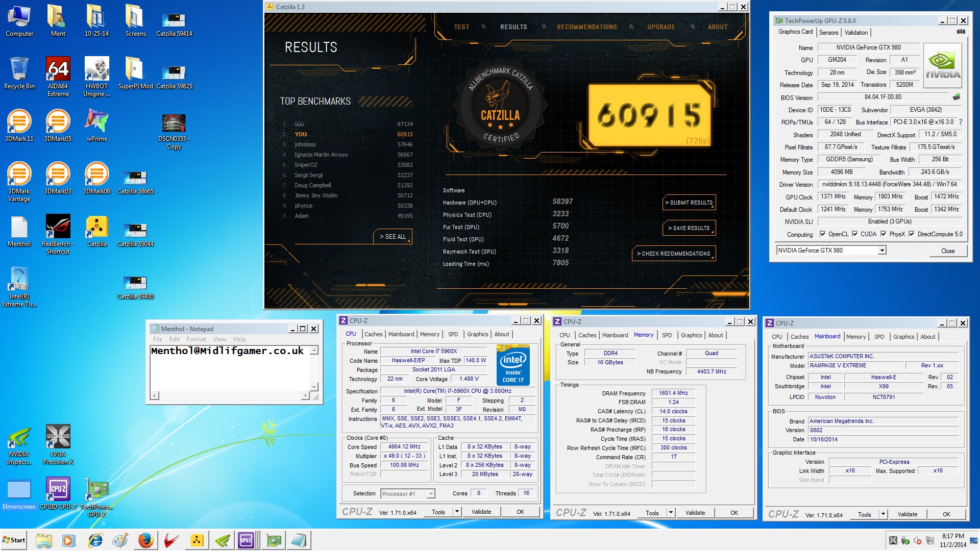The height and width of the screenshot is (551, 980).
Task: Switch to the Validation tab in GPU-Z
Action: [856, 32]
